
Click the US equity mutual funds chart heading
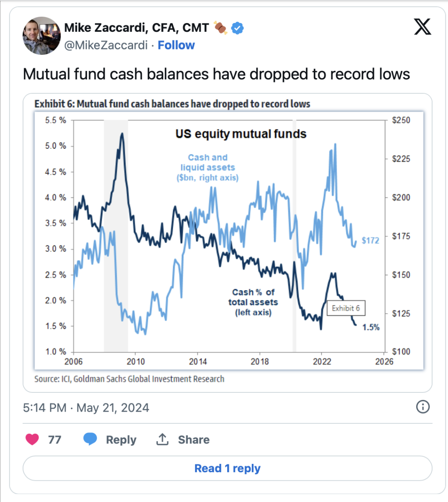pyautogui.click(x=241, y=134)
